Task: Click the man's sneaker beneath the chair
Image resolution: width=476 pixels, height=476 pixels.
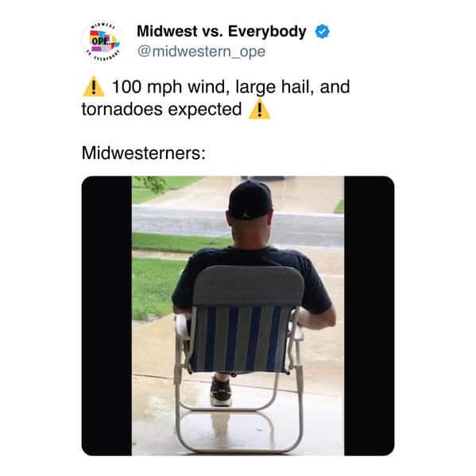Action: (x=221, y=391)
